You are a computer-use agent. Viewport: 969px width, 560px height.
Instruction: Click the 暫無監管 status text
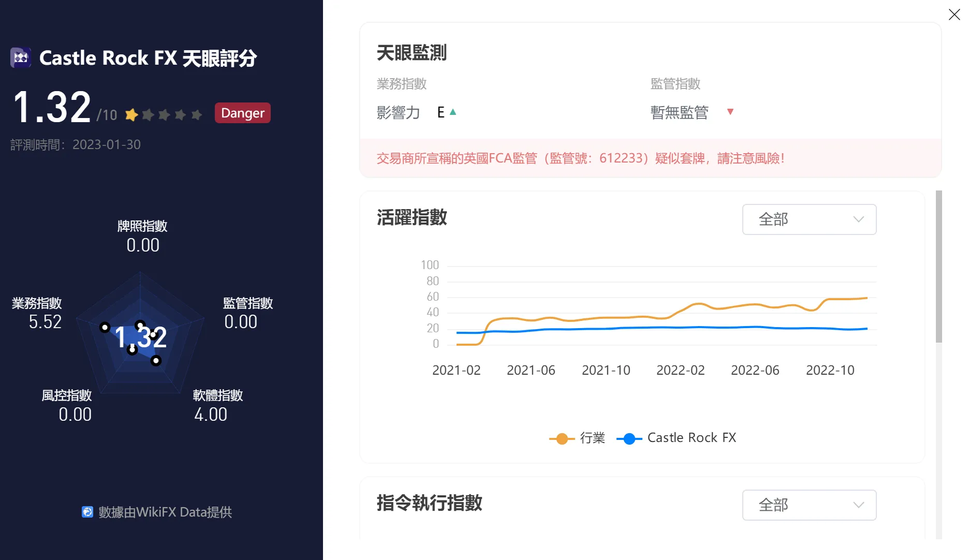coord(680,112)
